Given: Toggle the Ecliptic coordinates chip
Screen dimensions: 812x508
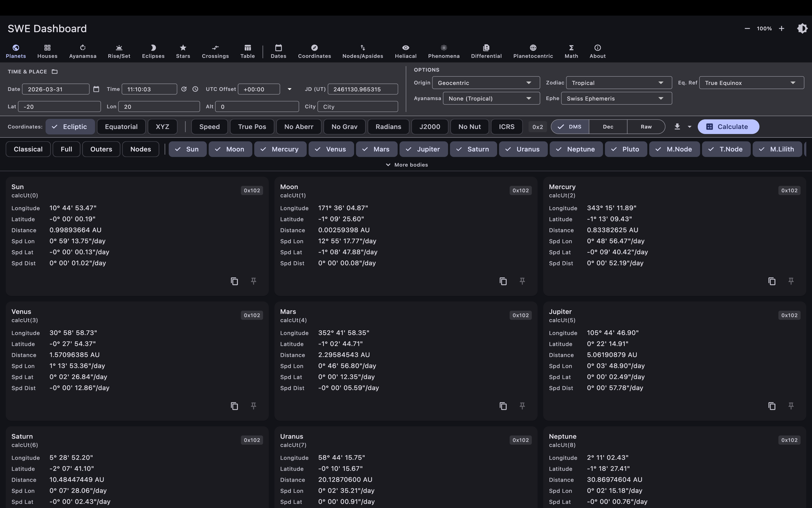Looking at the screenshot, I should pos(70,127).
